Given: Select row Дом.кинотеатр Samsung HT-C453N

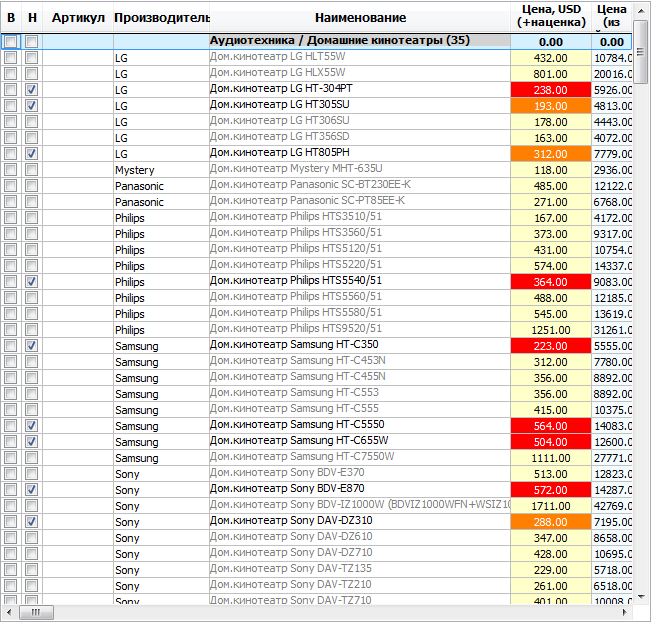Looking at the screenshot, I should pyautogui.click(x=317, y=362).
